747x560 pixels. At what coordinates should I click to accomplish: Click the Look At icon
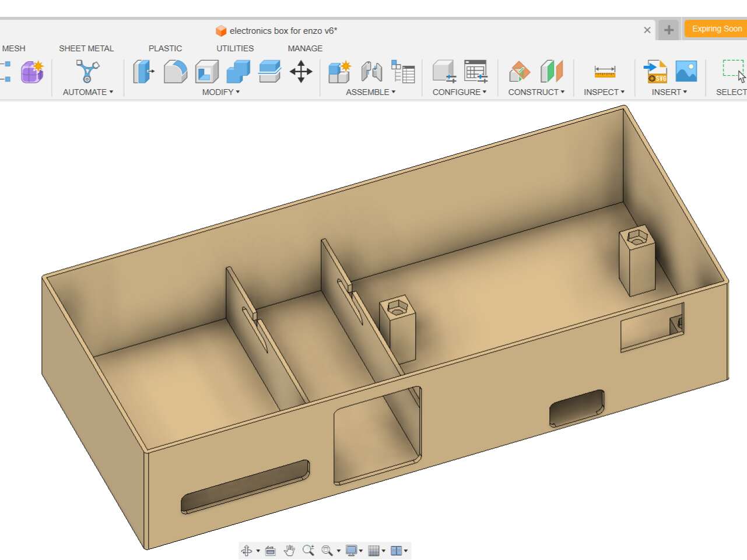(x=270, y=551)
